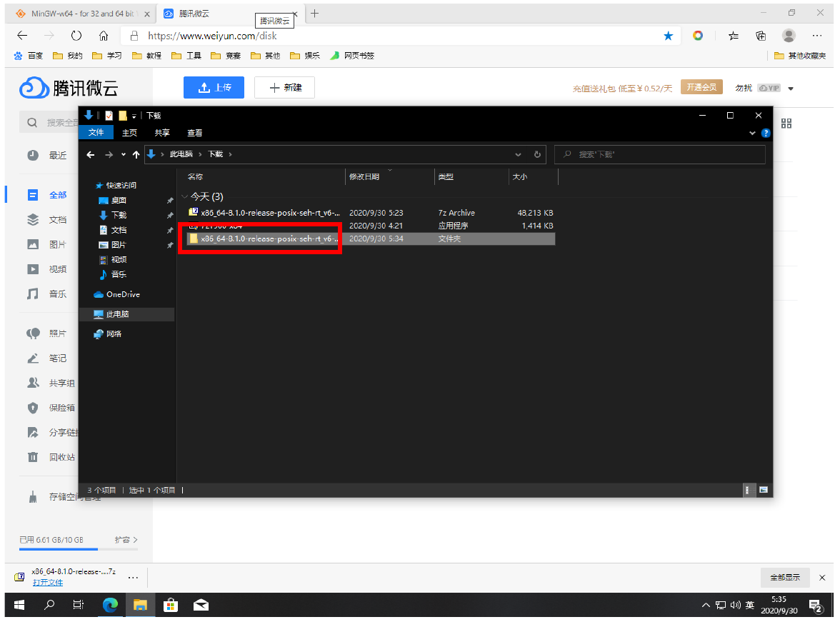The width and height of the screenshot is (840, 622).
Task: Switch to large icons view in the status bar
Action: (x=763, y=490)
